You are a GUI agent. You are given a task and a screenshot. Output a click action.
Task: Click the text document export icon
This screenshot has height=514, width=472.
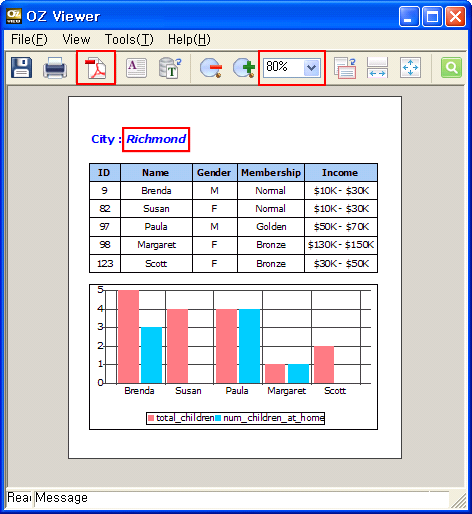click(136, 68)
